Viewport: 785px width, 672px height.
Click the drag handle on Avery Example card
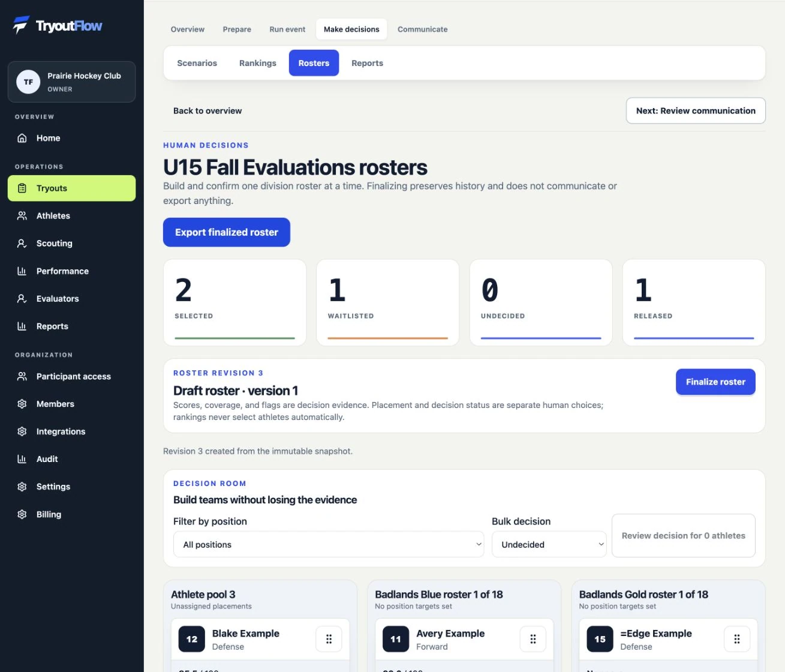coord(533,640)
